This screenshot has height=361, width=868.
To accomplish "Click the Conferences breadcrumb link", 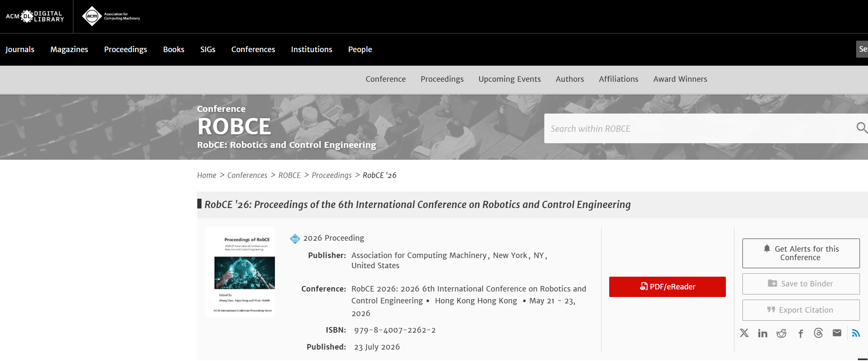I will 247,175.
